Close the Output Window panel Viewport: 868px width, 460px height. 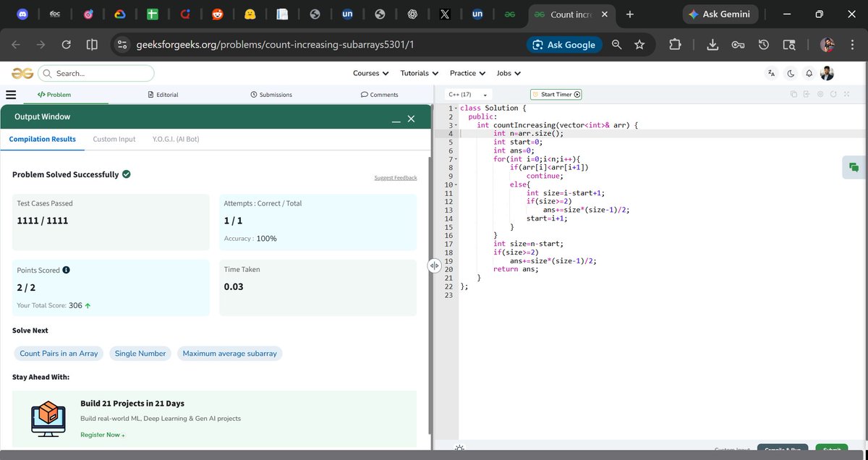(x=411, y=119)
